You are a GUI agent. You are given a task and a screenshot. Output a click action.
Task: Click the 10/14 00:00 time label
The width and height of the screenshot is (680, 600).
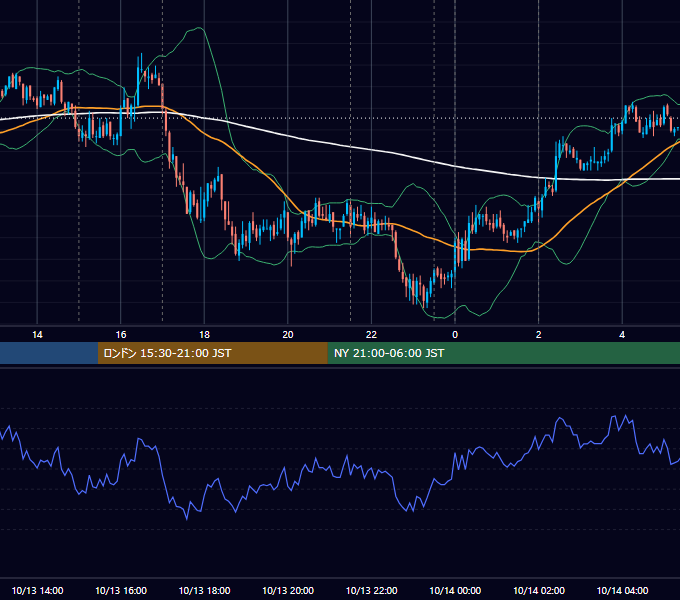(x=455, y=590)
